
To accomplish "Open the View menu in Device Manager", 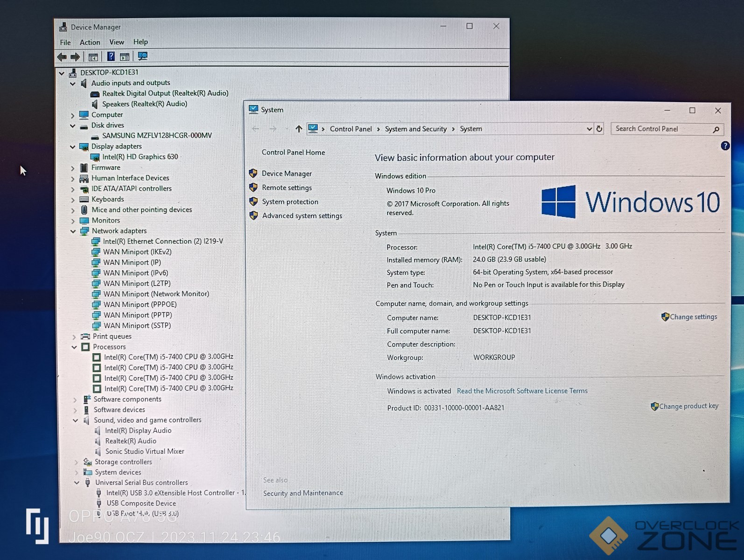I will tap(116, 42).
